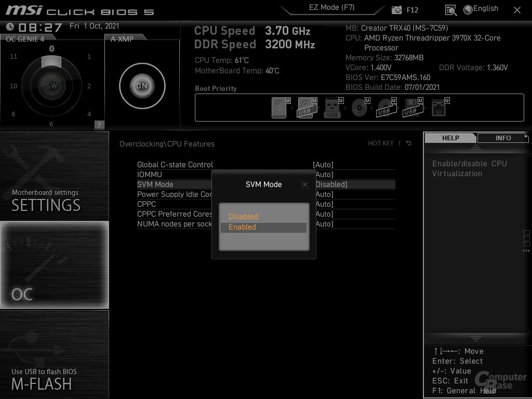Click help panel bottom scroll handle

click(x=476, y=338)
